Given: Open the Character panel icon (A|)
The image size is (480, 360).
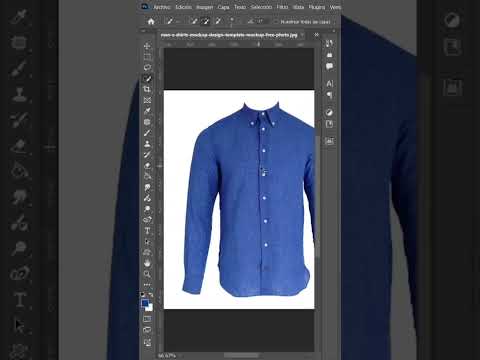Looking at the screenshot, I should pyautogui.click(x=329, y=83).
